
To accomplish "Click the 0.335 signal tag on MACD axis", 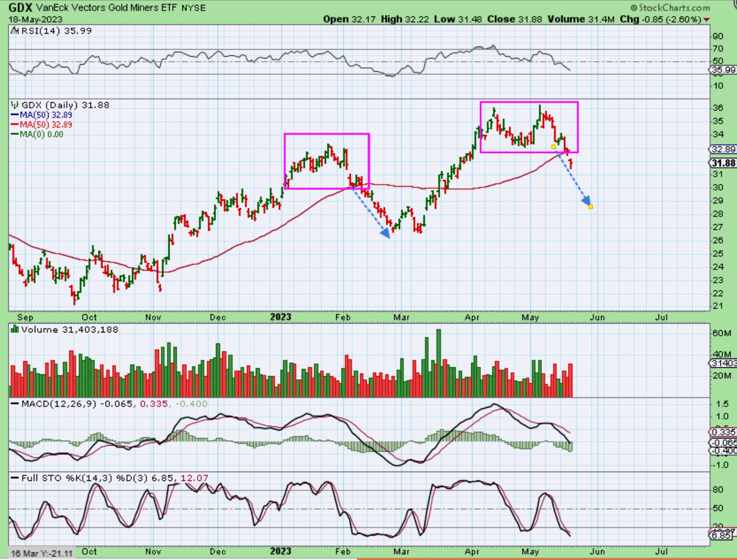I will coord(723,432).
